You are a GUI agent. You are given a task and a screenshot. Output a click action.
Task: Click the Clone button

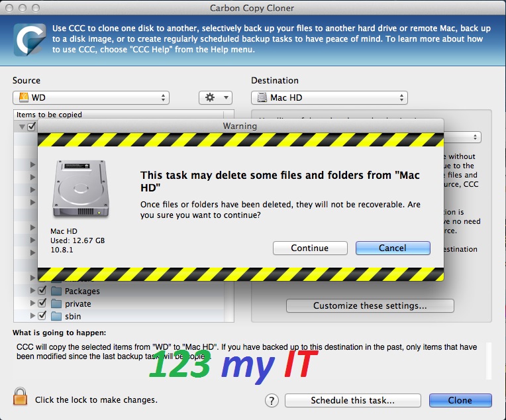click(460, 400)
